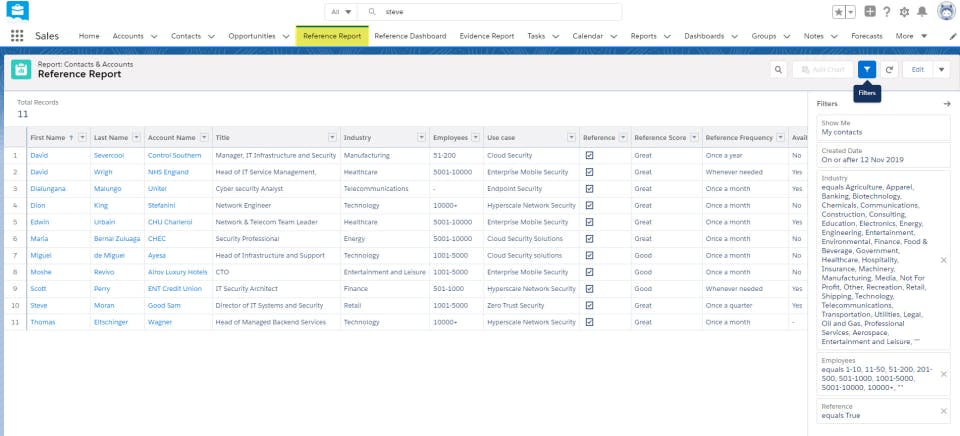960x436 pixels.
Task: Expand the Accounts tab chevron
Action: click(154, 36)
